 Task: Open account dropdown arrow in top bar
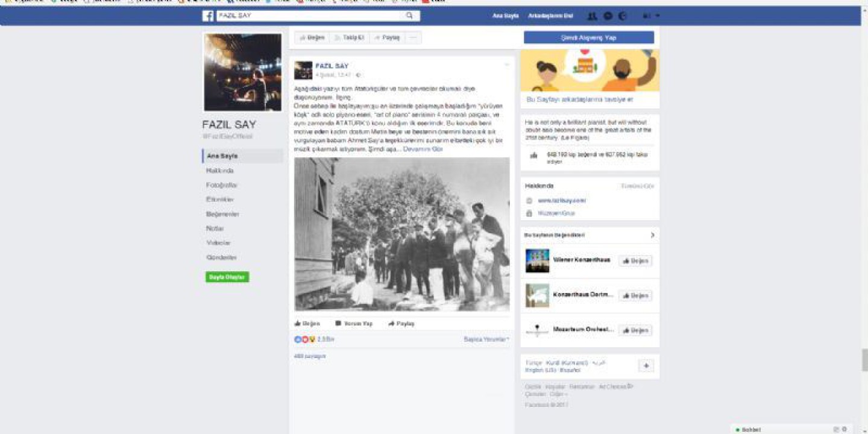[x=658, y=16]
